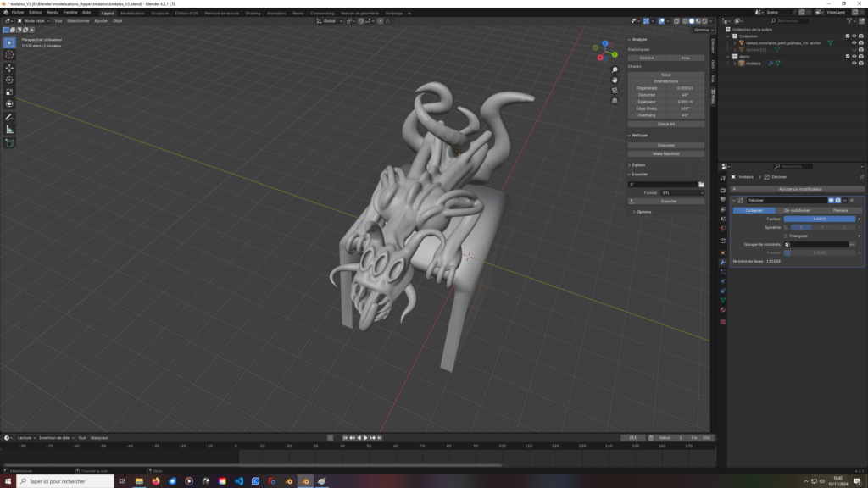
Task: Click Ajouter un modificateur button
Action: pos(797,189)
